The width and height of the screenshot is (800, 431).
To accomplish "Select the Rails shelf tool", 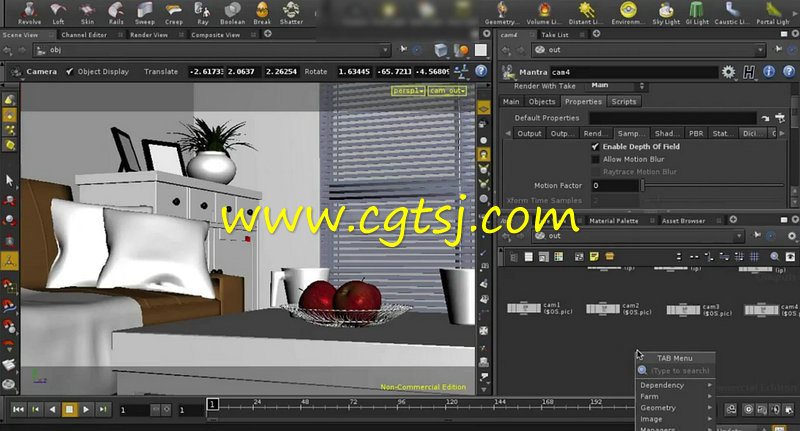I will pyautogui.click(x=116, y=13).
